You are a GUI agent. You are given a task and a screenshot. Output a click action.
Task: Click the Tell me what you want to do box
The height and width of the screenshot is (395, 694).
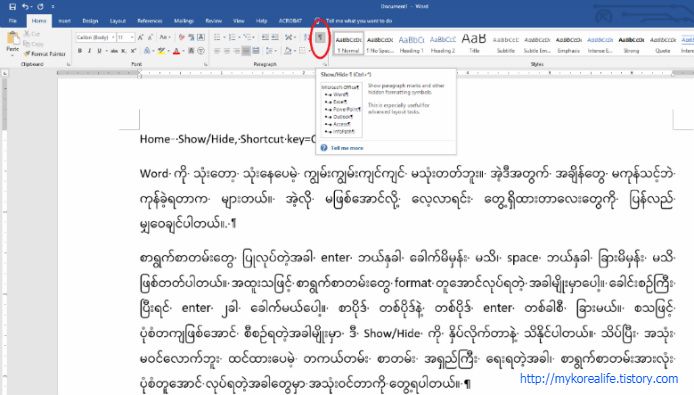(x=359, y=21)
